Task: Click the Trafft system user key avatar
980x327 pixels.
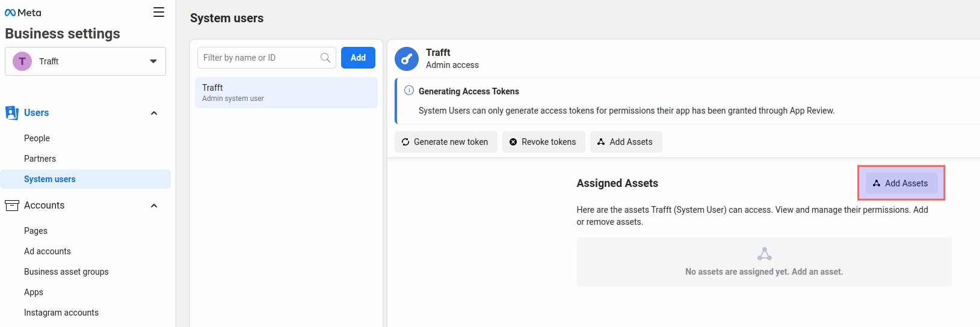Action: point(407,59)
